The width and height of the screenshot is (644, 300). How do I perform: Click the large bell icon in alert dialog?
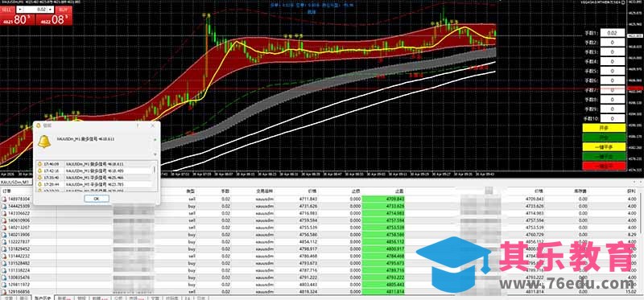click(x=44, y=142)
